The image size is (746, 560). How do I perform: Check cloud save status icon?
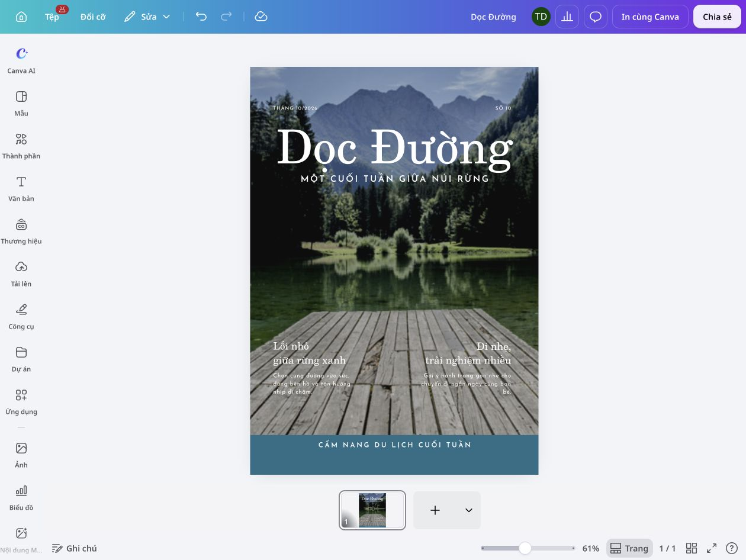[261, 17]
